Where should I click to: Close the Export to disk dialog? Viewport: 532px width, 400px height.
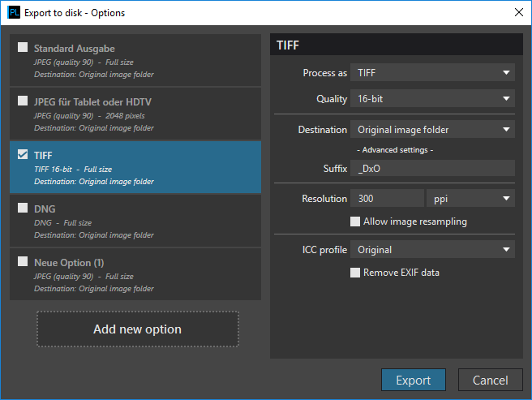[x=519, y=12]
